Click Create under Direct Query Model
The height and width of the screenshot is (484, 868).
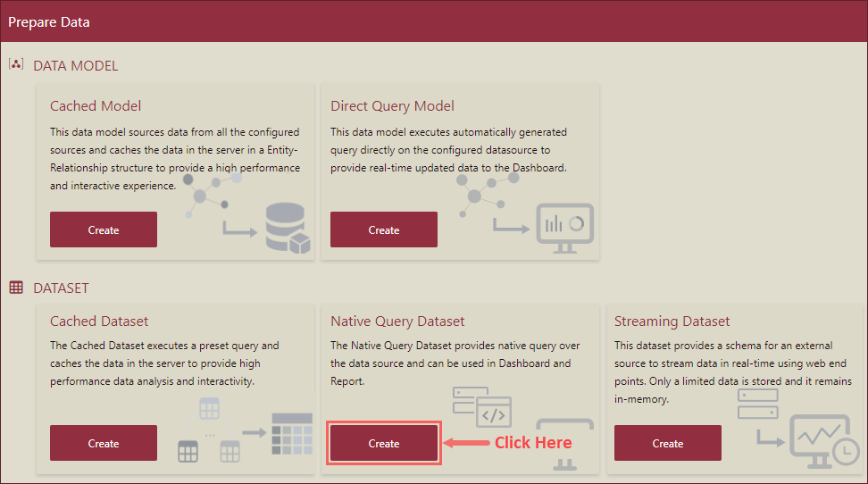[384, 229]
